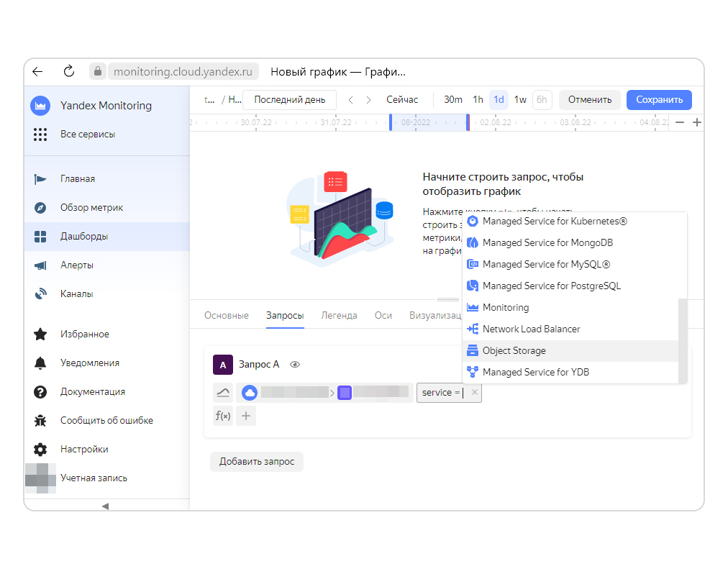This screenshot has height=569, width=728.
Task: Go to previous time range arrow
Action: [351, 100]
